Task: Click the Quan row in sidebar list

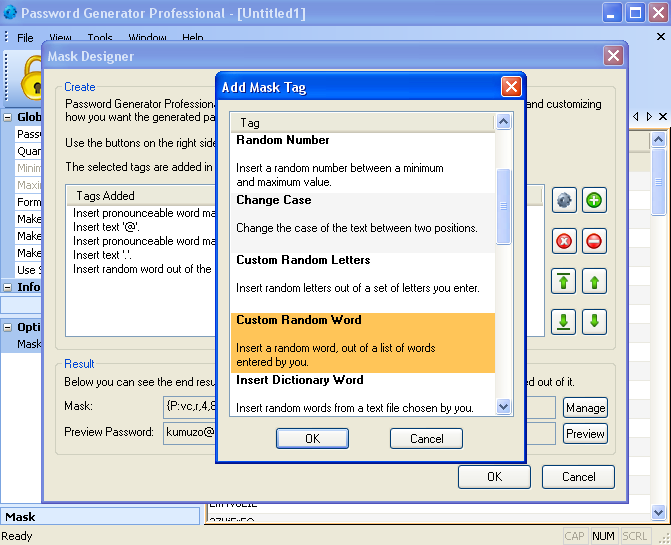Action: (x=28, y=151)
